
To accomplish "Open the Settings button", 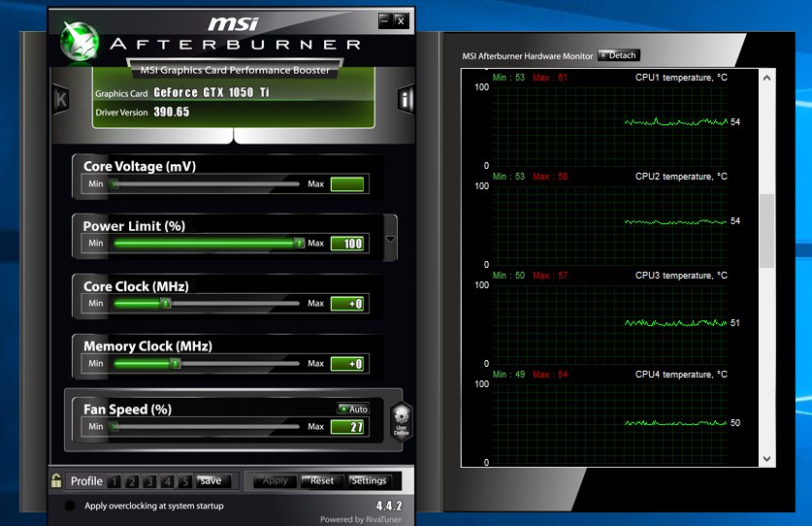I will pyautogui.click(x=370, y=481).
